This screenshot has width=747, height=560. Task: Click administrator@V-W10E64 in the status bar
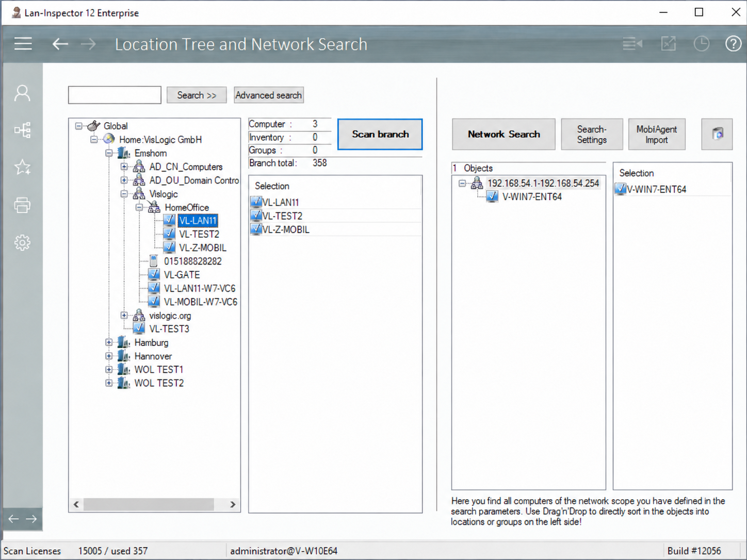[x=284, y=551]
